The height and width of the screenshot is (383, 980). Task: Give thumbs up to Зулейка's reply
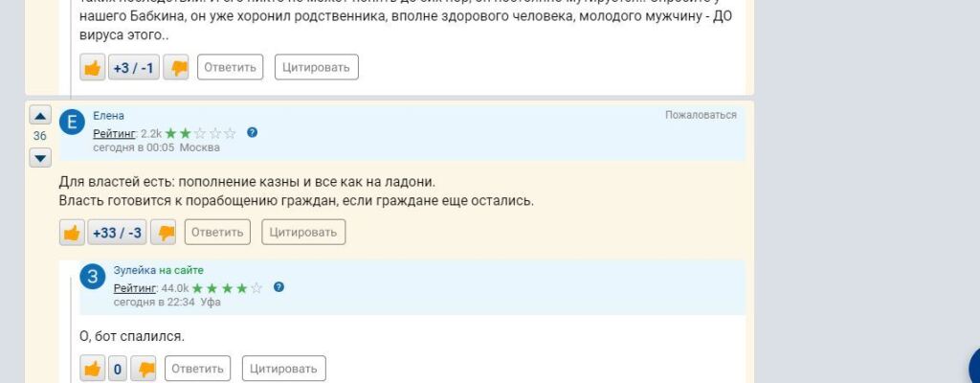[93, 369]
